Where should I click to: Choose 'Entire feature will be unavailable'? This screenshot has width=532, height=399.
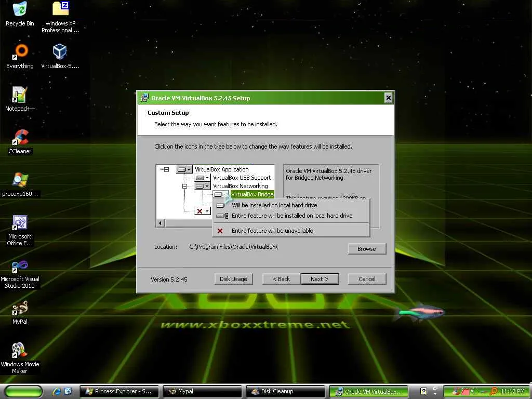tap(291, 231)
